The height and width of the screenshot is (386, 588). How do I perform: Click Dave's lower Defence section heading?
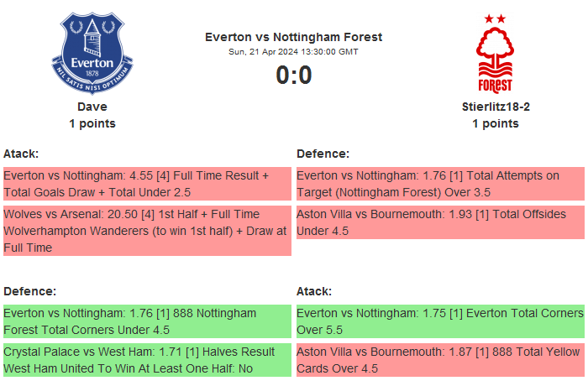pyautogui.click(x=29, y=291)
